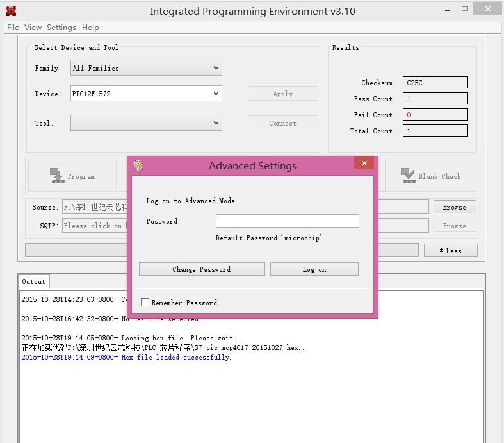Open the Help menu
The width and height of the screenshot is (504, 443).
click(x=90, y=28)
